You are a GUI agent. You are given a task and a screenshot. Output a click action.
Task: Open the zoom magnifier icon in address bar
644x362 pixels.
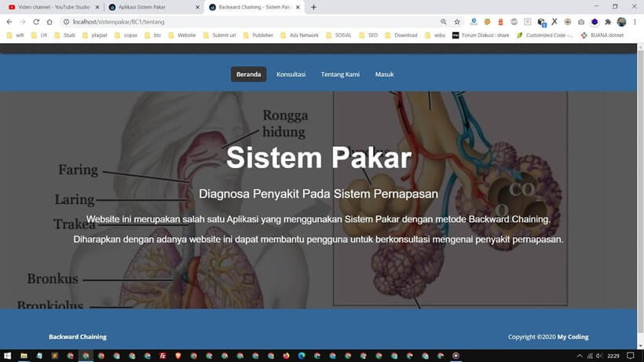[x=444, y=22]
